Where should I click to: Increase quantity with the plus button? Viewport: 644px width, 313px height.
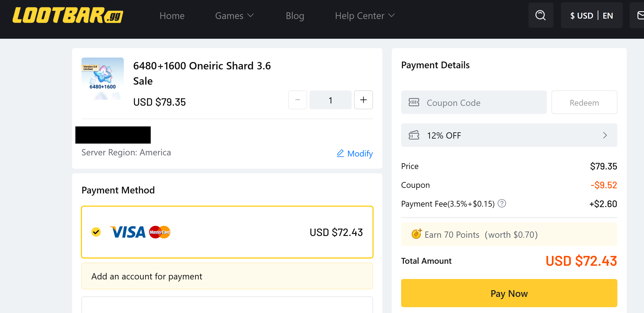click(x=363, y=100)
